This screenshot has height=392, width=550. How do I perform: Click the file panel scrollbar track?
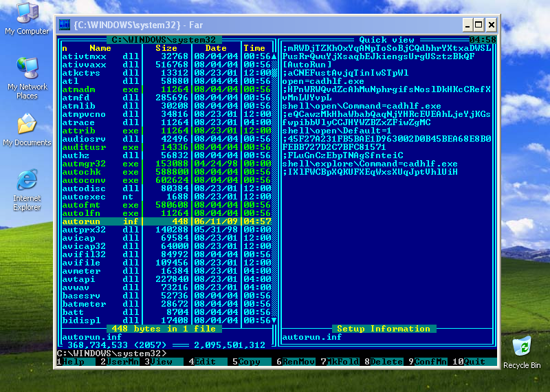point(274,188)
